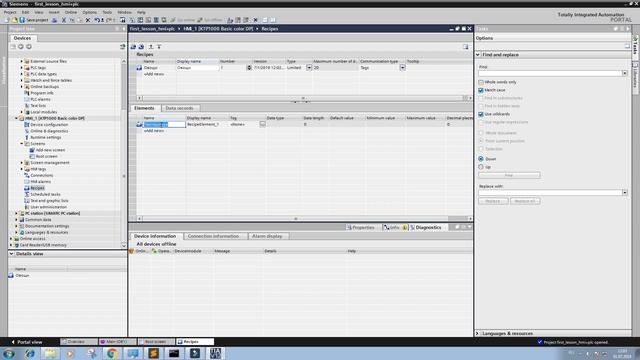Open the Sublime Text taskbar icon
This screenshot has height=360, width=640.
153,353
